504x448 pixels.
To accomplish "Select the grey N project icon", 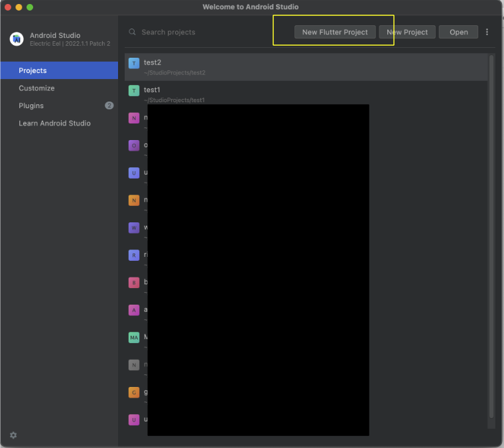I will [134, 365].
